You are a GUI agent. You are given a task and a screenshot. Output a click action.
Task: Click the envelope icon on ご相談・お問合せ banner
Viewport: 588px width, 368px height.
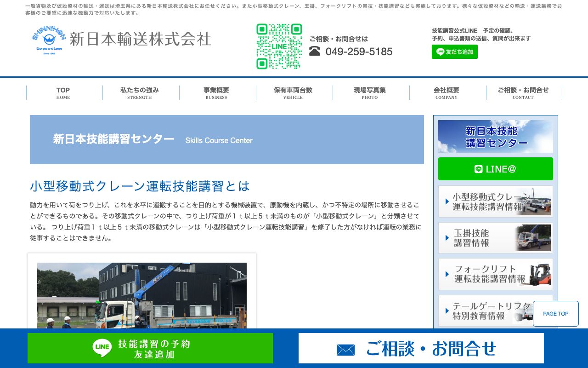pyautogui.click(x=346, y=349)
